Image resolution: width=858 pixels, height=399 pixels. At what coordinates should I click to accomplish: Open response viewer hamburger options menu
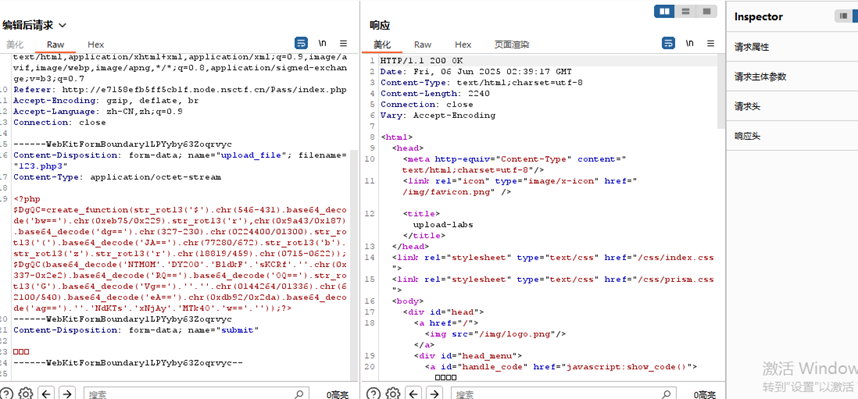[710, 43]
